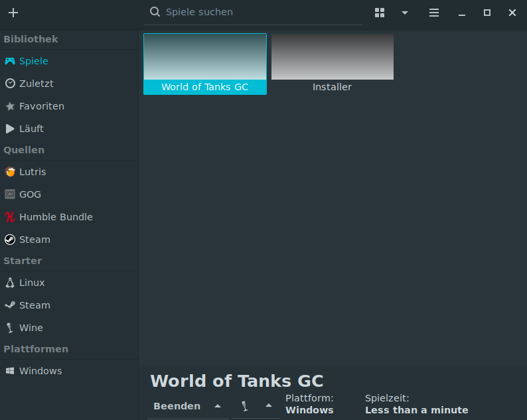Click the Windows logo icon
The image size is (527, 420).
[x=10, y=371]
